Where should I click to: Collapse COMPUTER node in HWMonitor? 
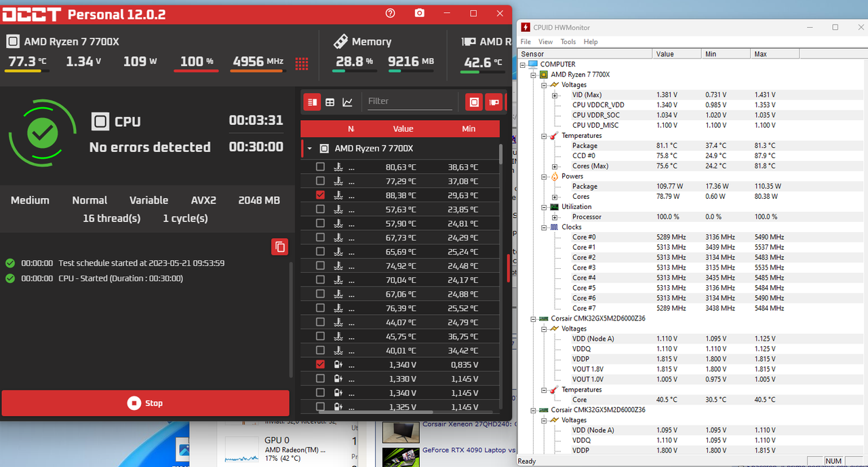click(x=523, y=64)
